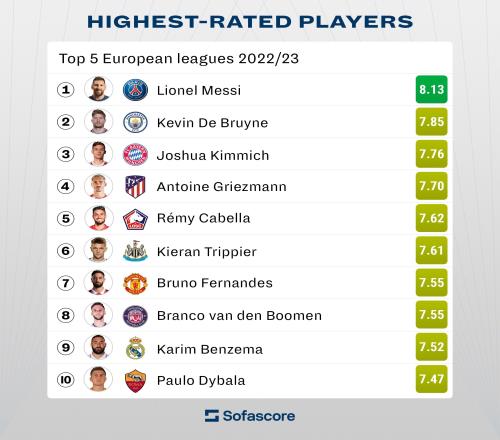Select the Kevin De Bruyne name
Image resolution: width=500 pixels, height=440 pixels.
coord(212,123)
